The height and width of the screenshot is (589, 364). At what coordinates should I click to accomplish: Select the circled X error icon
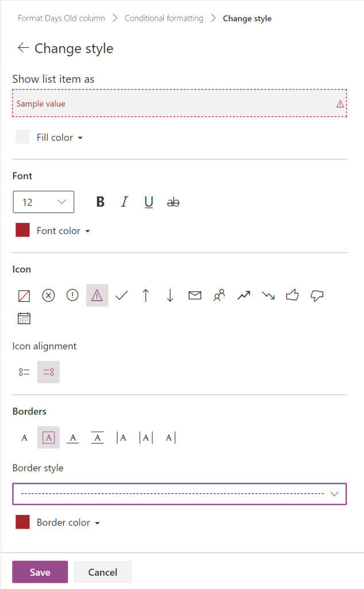pos(48,295)
